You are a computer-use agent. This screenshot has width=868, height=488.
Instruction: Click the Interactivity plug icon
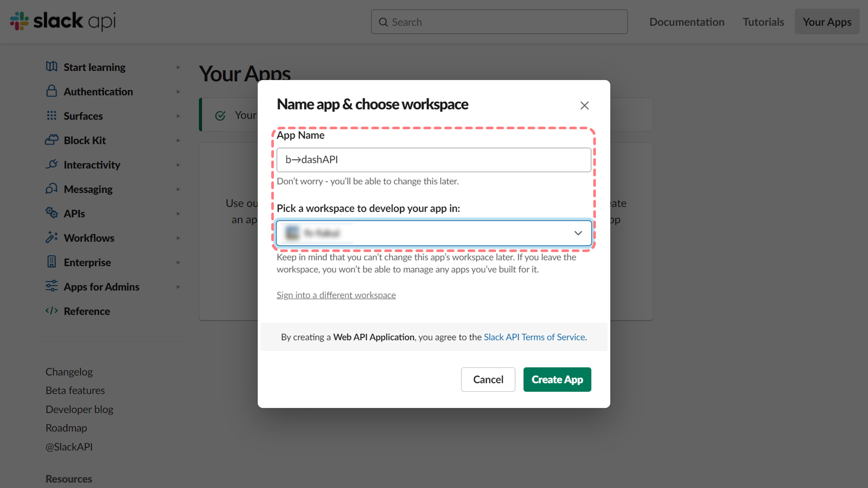coord(52,164)
